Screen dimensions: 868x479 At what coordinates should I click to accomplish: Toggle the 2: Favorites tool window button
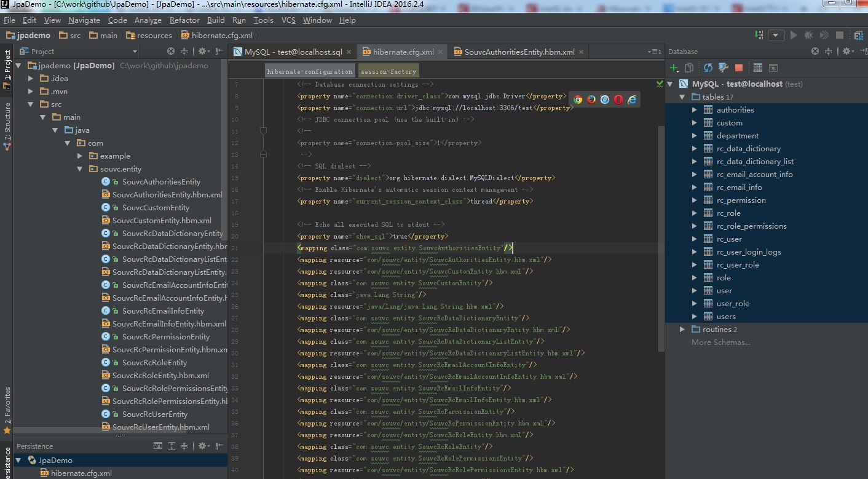tap(7, 411)
